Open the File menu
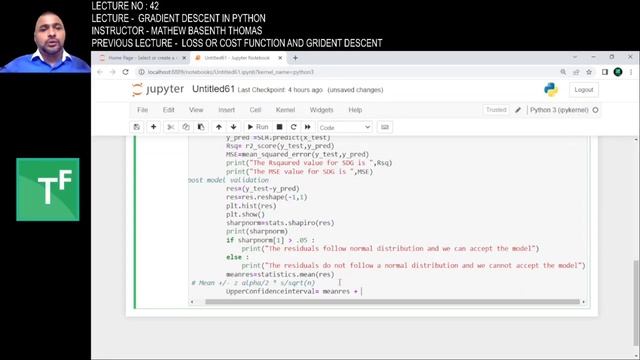This screenshot has width=640, height=360. pos(142,110)
